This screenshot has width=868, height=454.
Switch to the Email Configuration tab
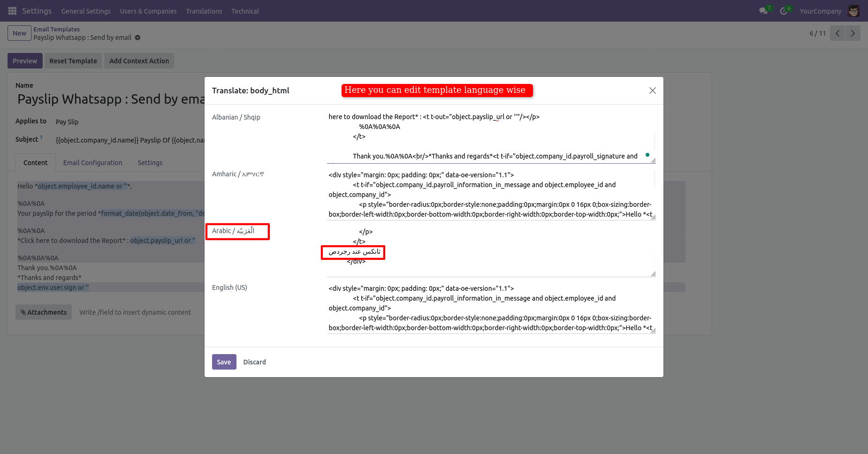pyautogui.click(x=92, y=163)
